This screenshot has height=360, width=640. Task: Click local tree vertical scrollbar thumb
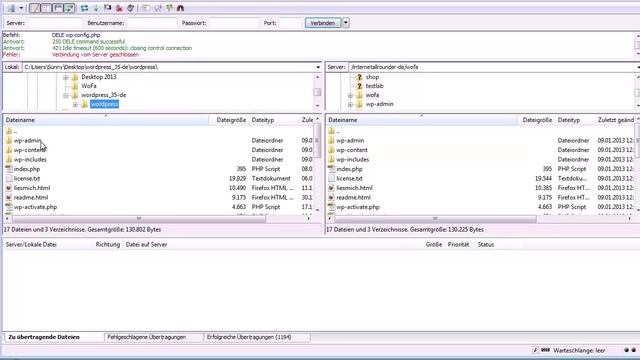coord(317,92)
